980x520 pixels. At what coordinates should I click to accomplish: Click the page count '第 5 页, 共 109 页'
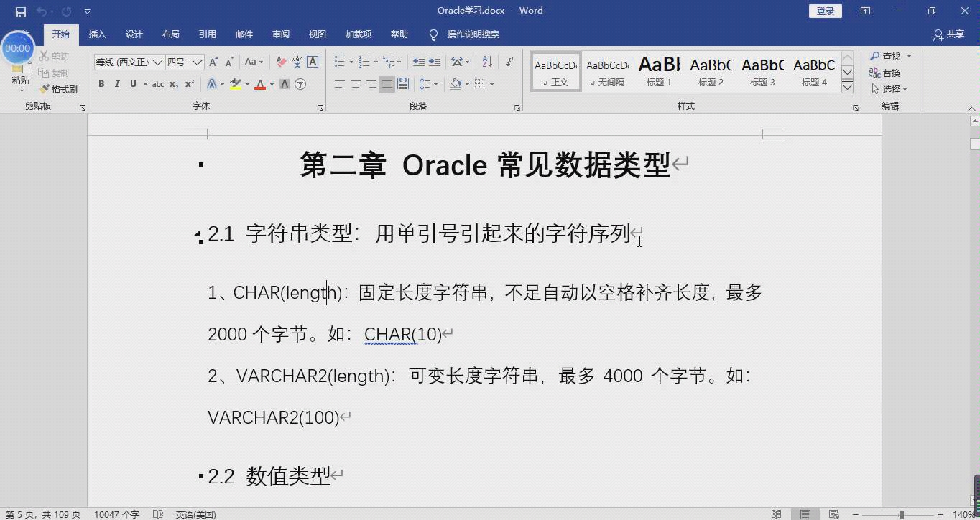pyautogui.click(x=43, y=514)
